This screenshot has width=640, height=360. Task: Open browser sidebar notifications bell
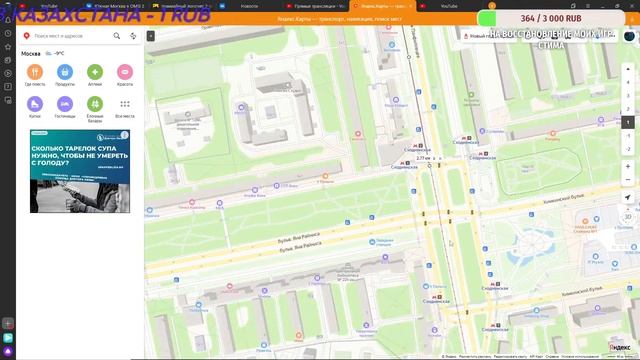point(8,20)
